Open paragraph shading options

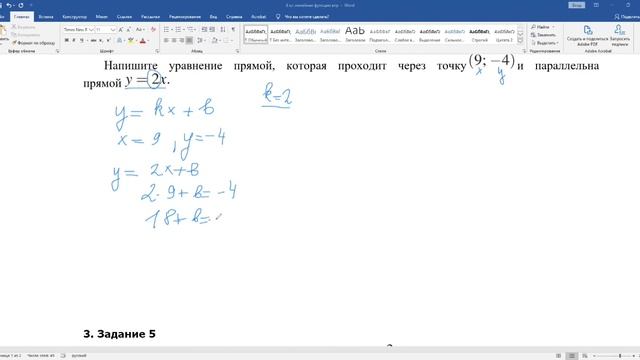coord(215,40)
